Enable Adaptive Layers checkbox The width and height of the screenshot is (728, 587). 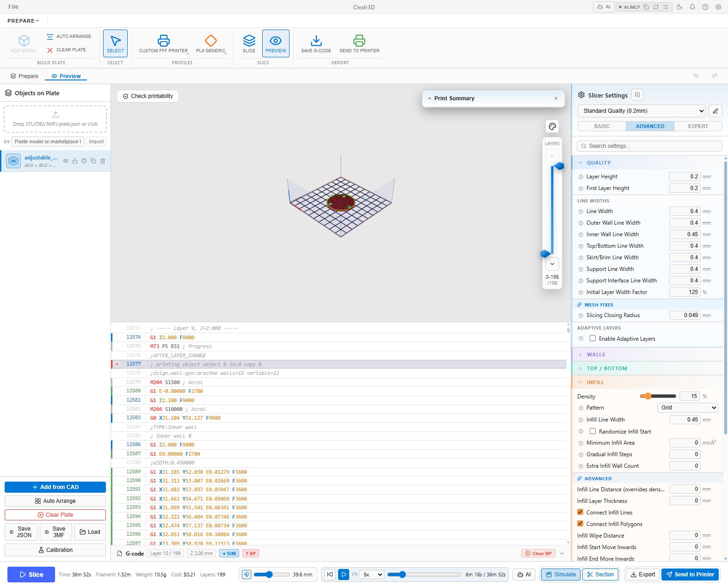(x=592, y=338)
